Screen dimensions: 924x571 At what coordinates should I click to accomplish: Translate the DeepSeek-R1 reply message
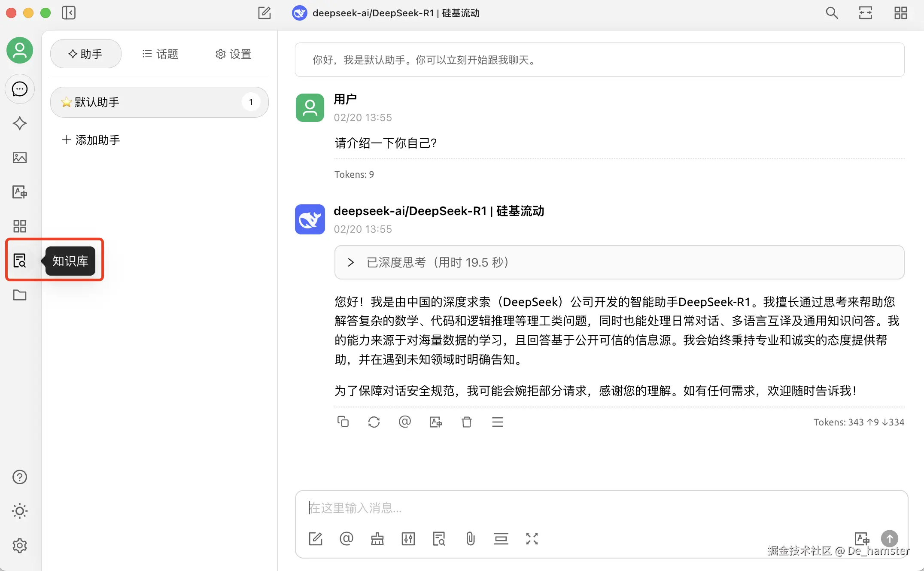(436, 422)
